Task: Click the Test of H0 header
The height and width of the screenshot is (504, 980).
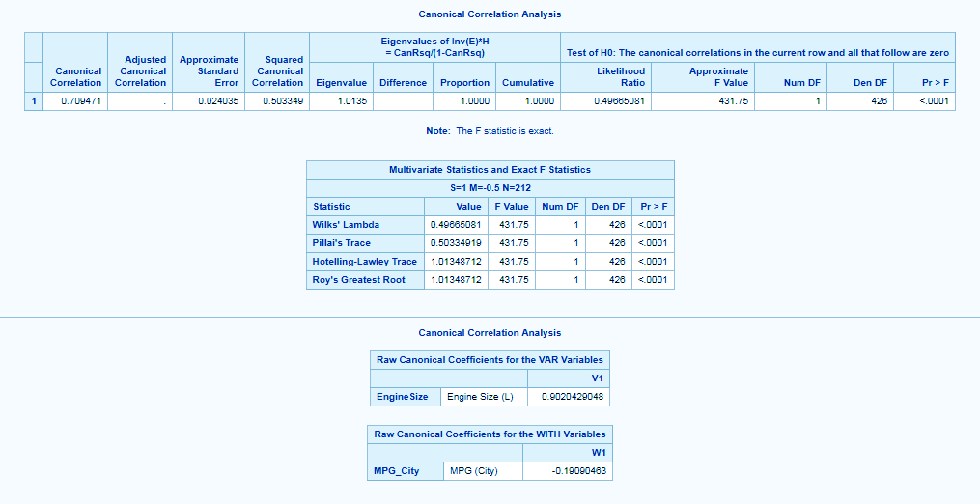Action: tap(758, 52)
